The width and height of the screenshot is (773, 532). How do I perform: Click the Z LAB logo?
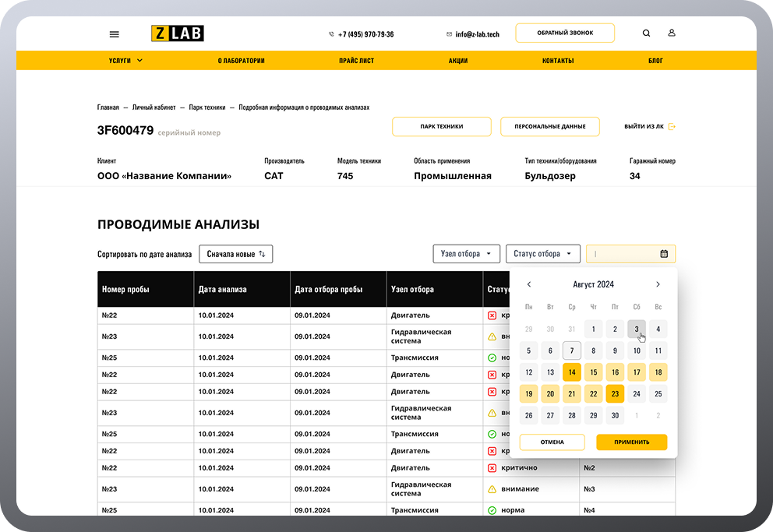pos(177,33)
